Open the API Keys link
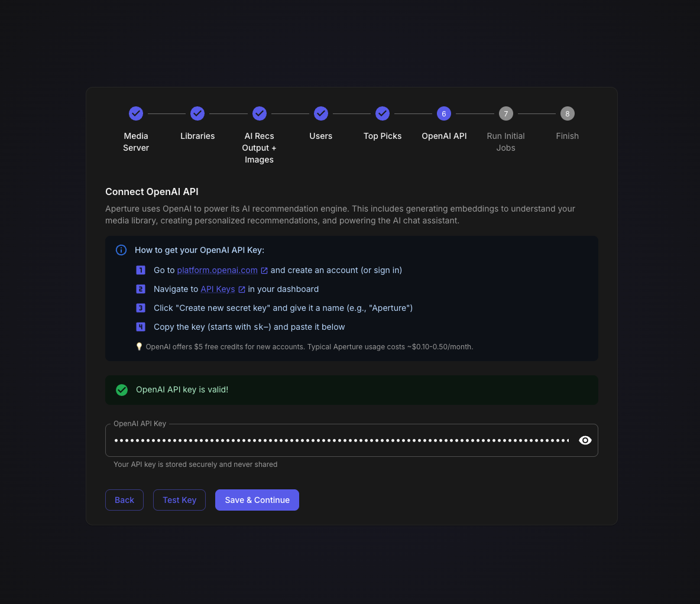The image size is (700, 604). 218,289
